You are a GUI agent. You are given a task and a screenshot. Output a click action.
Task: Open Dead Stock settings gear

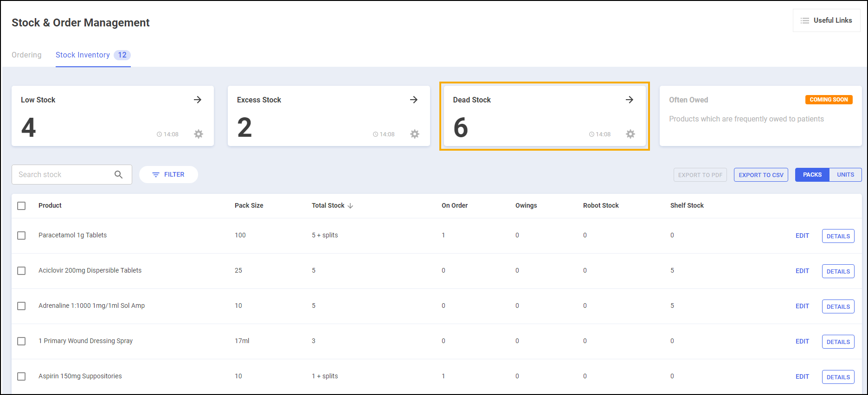coord(630,134)
